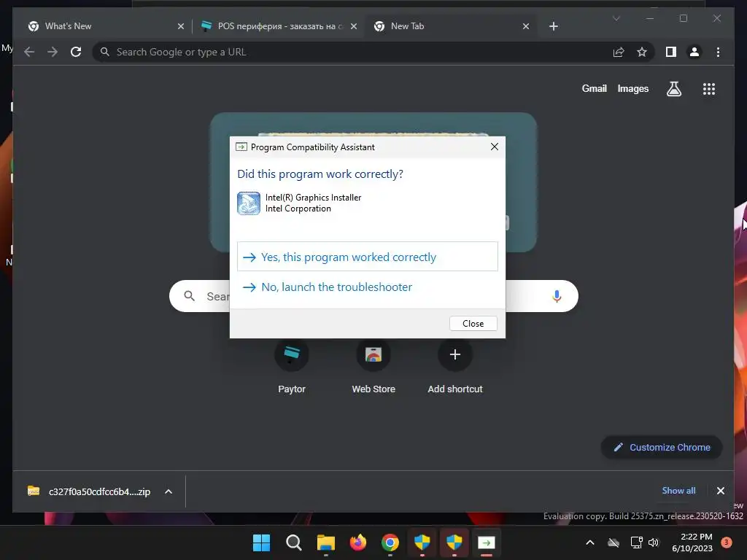Open Gmail link

tap(594, 88)
